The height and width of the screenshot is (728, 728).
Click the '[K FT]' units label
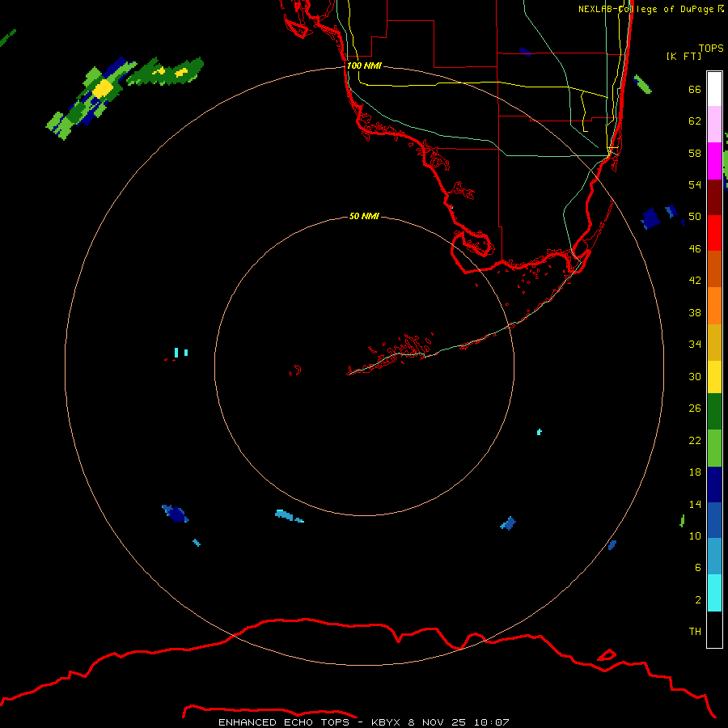tap(684, 56)
